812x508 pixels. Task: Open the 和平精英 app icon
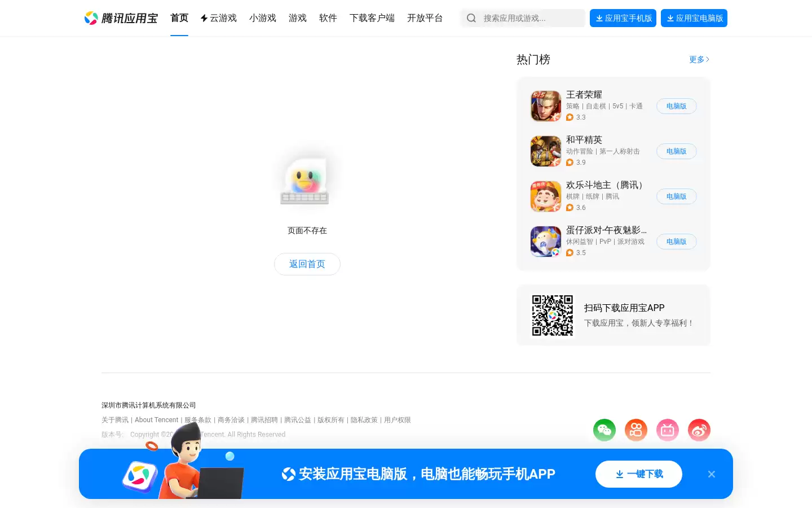pos(546,151)
